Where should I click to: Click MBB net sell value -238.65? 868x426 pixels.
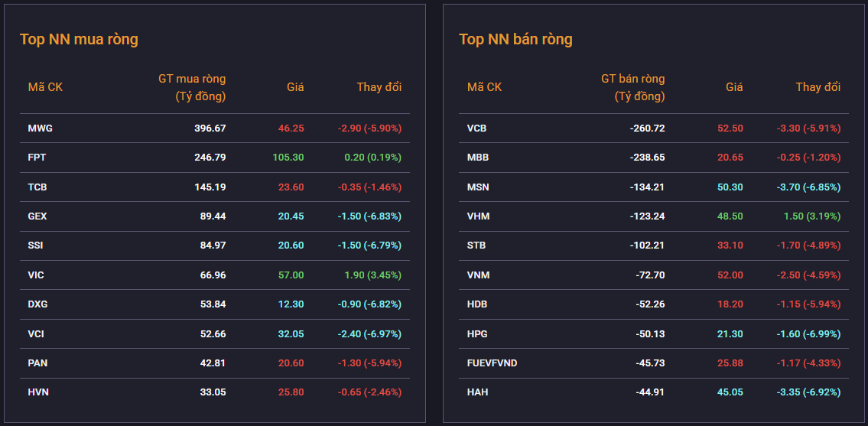point(647,158)
